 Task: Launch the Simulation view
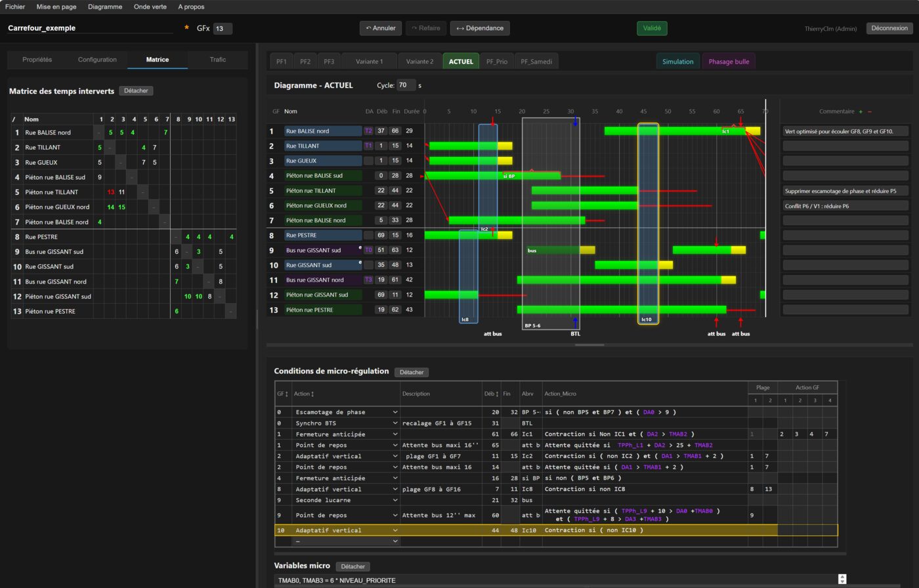tap(677, 62)
